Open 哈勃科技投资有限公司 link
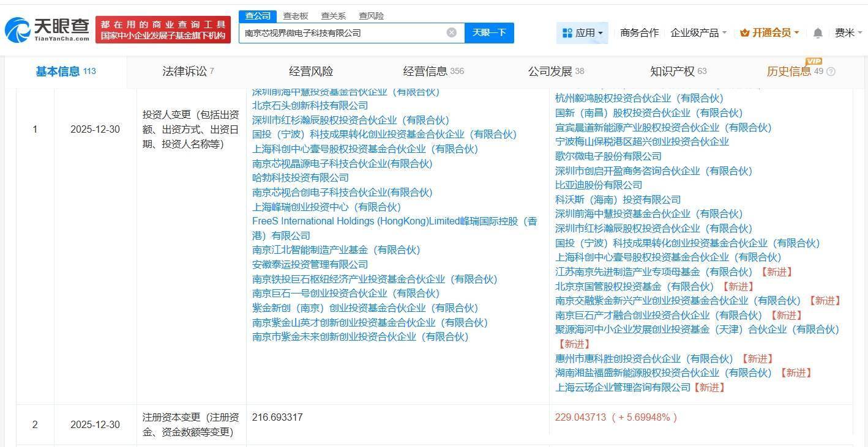 (x=301, y=178)
